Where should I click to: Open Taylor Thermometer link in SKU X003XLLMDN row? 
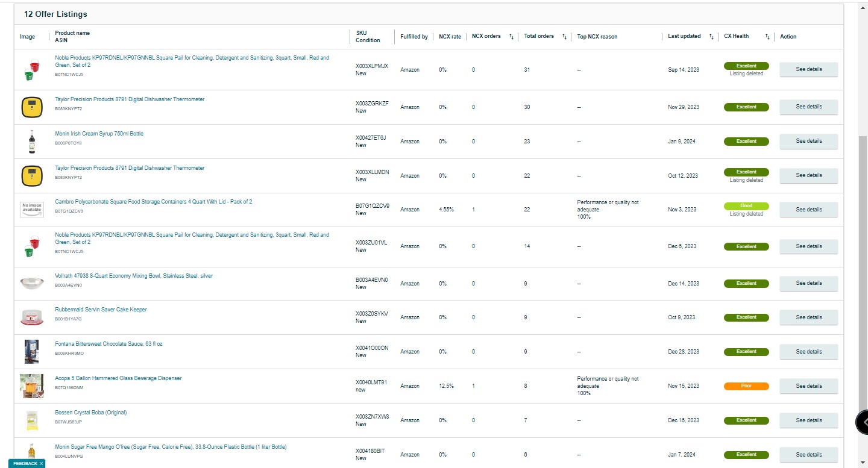[x=130, y=168]
